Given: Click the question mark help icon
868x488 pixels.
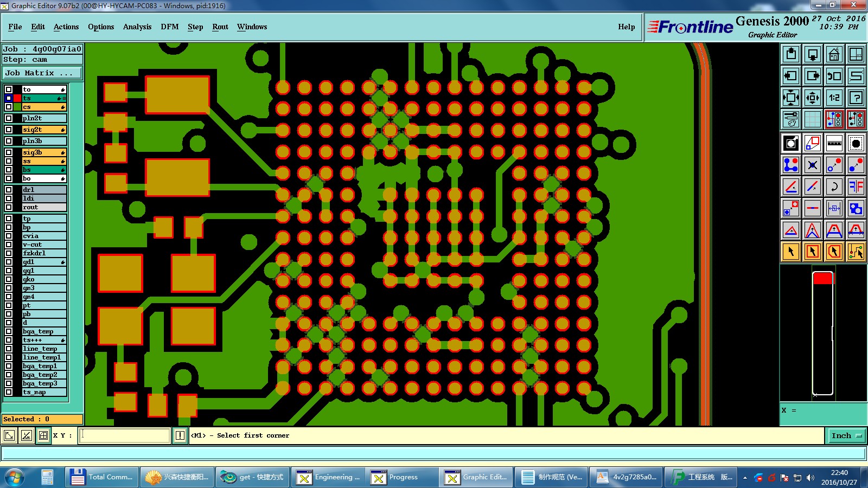Looking at the screenshot, I should pyautogui.click(x=856, y=98).
